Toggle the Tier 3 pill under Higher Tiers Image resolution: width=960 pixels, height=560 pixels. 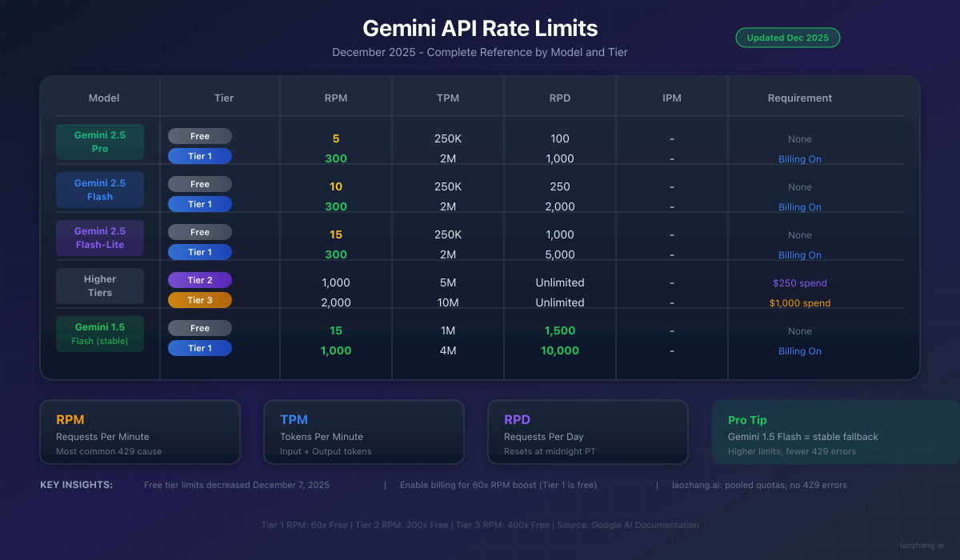click(x=199, y=300)
